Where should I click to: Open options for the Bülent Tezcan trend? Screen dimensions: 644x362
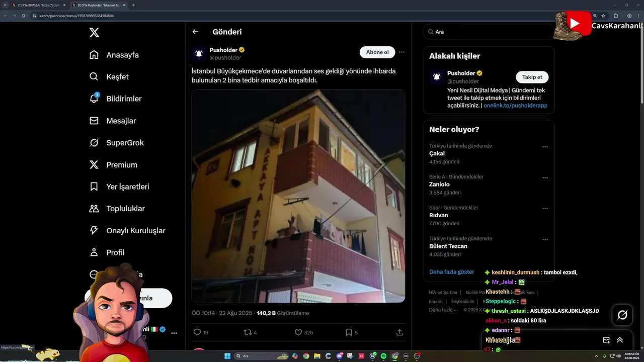pyautogui.click(x=545, y=240)
